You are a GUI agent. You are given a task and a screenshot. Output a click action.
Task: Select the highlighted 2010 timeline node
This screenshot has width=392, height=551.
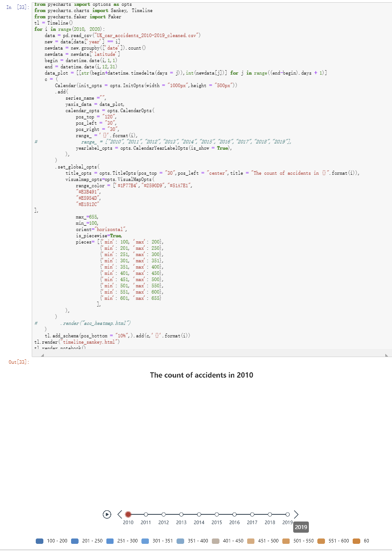[x=128, y=514]
